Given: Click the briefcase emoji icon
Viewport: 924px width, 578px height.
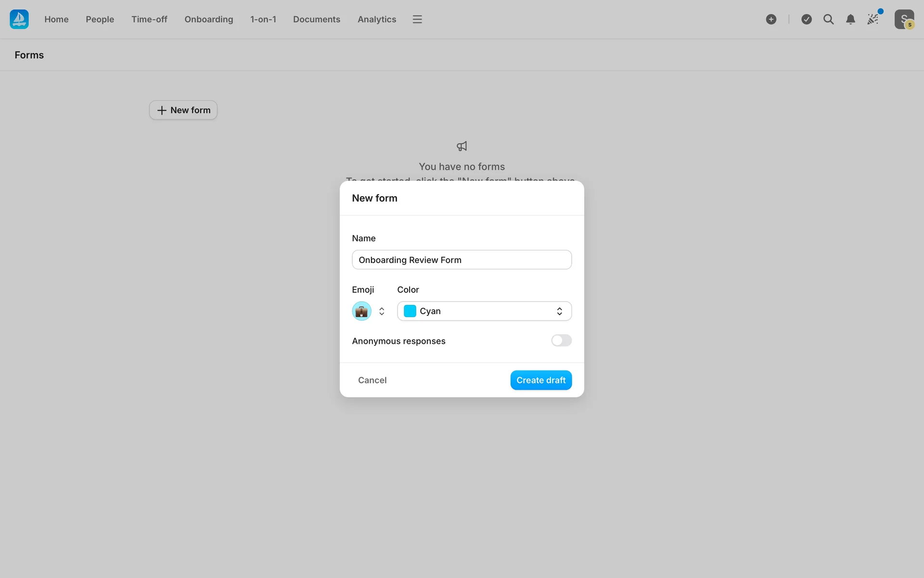Looking at the screenshot, I should tap(361, 311).
